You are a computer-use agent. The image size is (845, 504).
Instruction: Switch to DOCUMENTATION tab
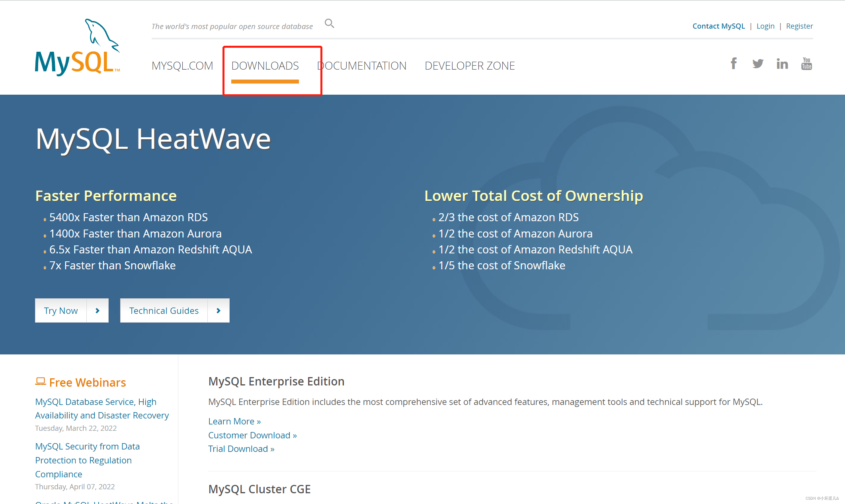[362, 66]
